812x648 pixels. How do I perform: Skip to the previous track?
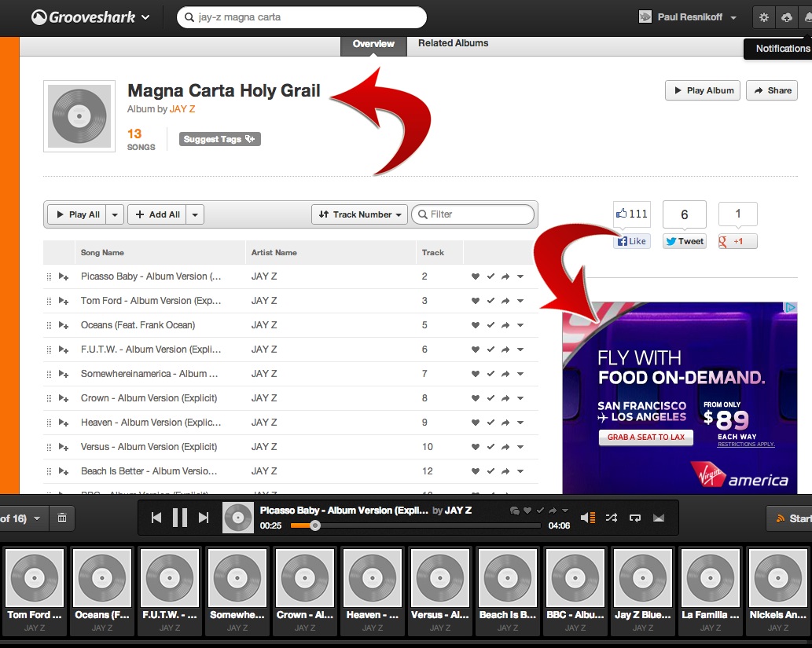156,518
